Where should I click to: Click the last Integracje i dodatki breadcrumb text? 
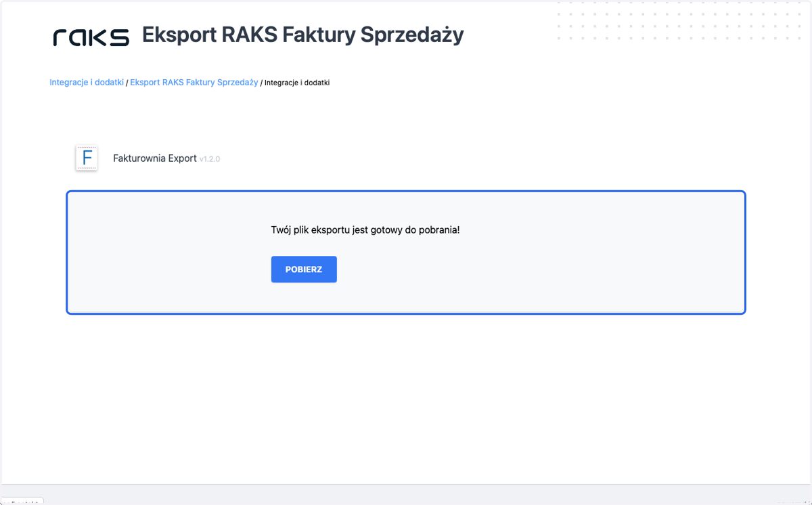[x=297, y=83]
